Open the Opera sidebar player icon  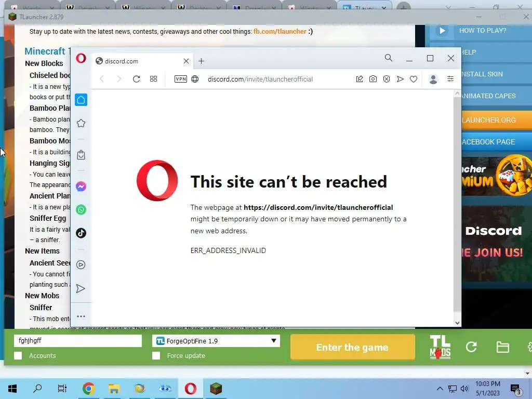pyautogui.click(x=81, y=264)
